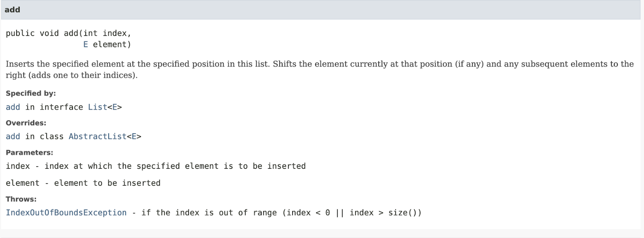Open the List interface link
The width and height of the screenshot is (644, 238).
[x=97, y=107]
